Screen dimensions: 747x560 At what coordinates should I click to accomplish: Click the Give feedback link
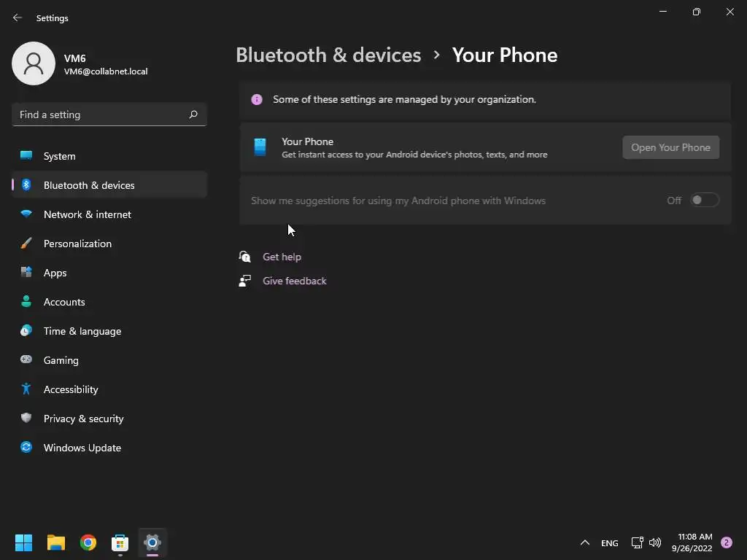click(295, 281)
